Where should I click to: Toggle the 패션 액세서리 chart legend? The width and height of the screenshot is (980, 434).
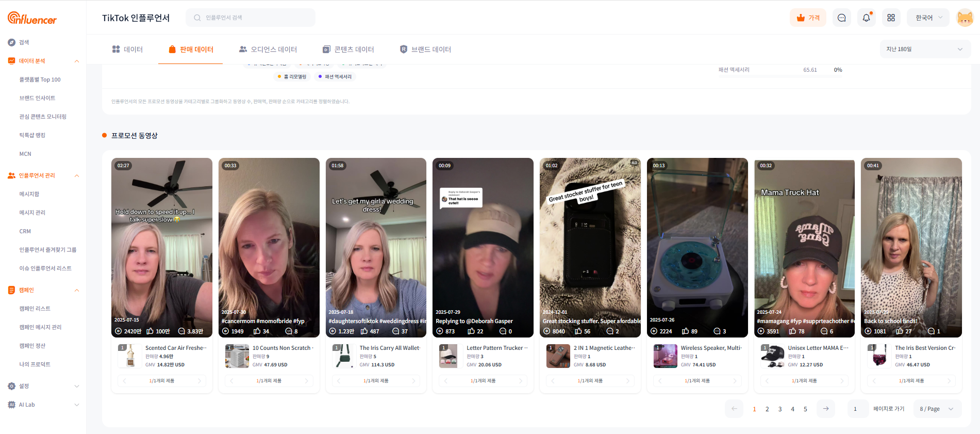[x=335, y=77]
